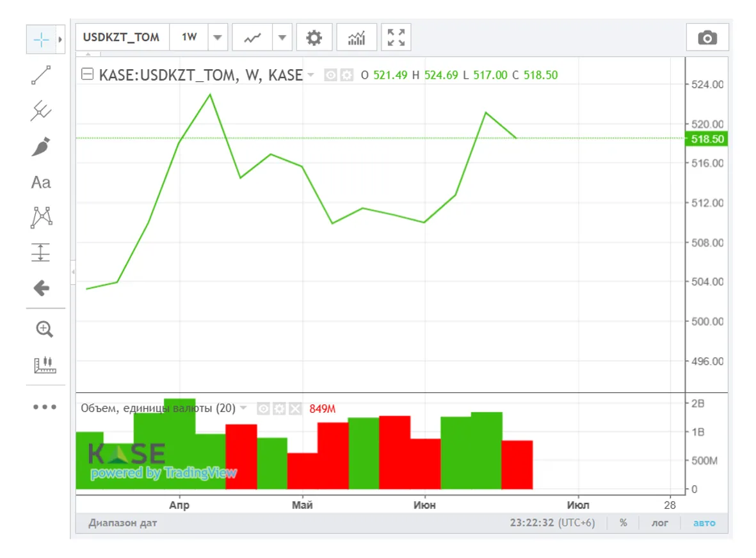This screenshot has height=558, width=756.
Task: Click the USDKZT_TOM symbol field
Action: coord(122,38)
